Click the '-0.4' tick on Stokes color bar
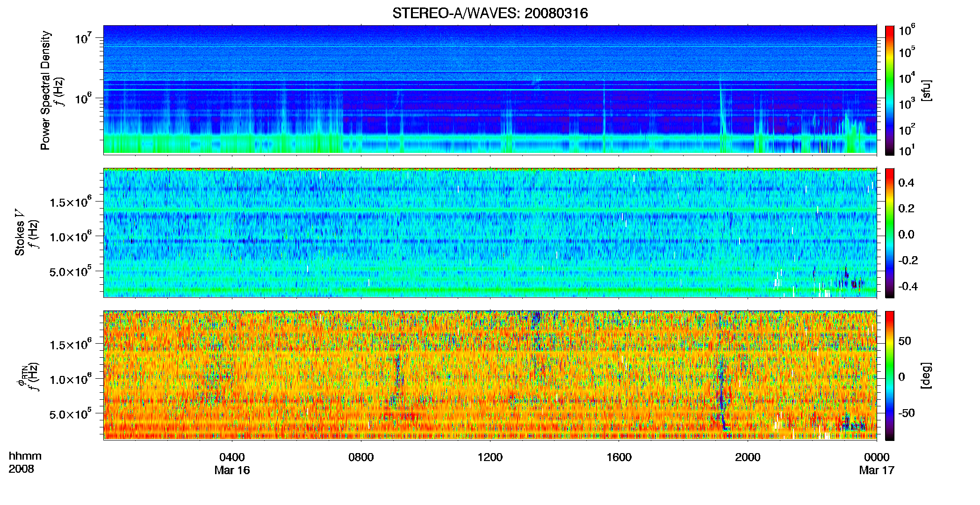 pyautogui.click(x=908, y=286)
